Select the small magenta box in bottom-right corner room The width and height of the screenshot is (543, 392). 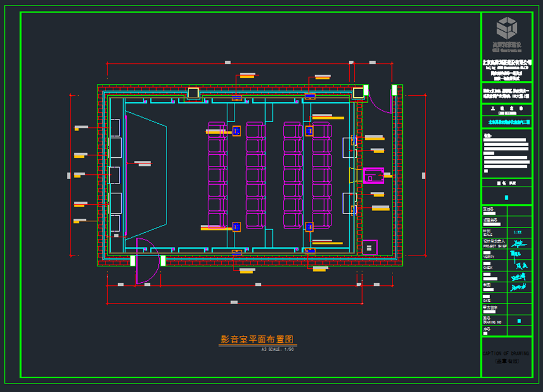(x=369, y=248)
